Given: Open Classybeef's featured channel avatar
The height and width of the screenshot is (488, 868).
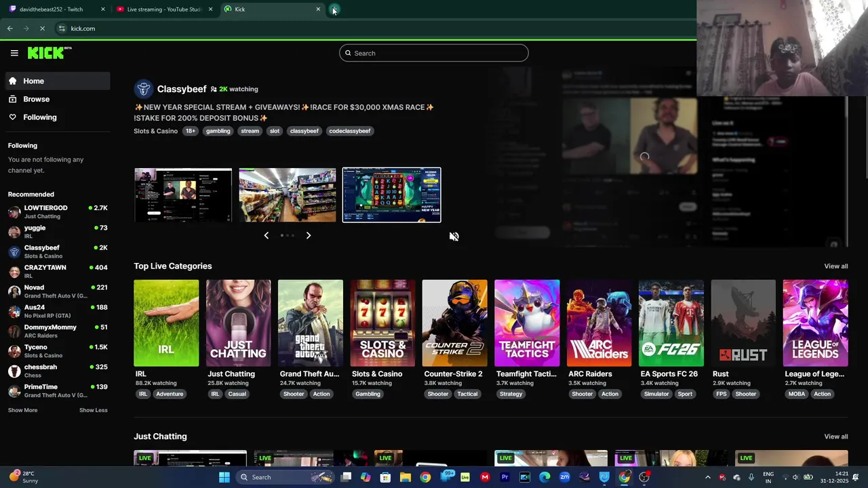Looking at the screenshot, I should (143, 89).
